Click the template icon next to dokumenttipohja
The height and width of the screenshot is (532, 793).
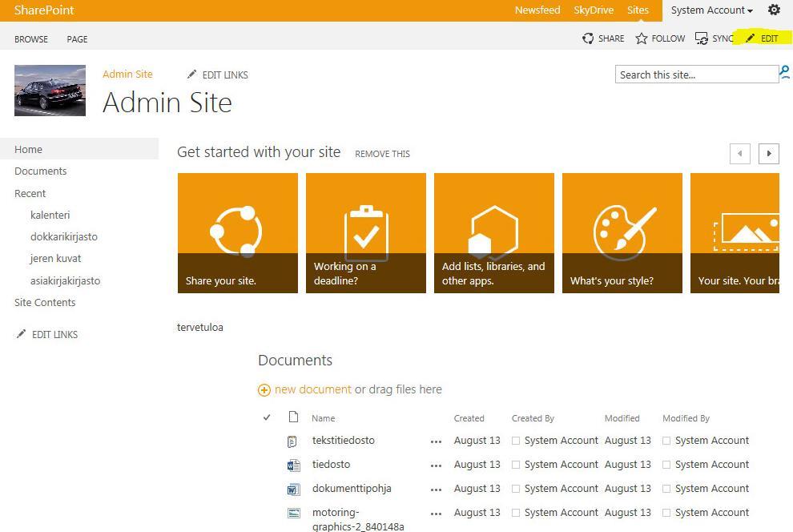(293, 489)
